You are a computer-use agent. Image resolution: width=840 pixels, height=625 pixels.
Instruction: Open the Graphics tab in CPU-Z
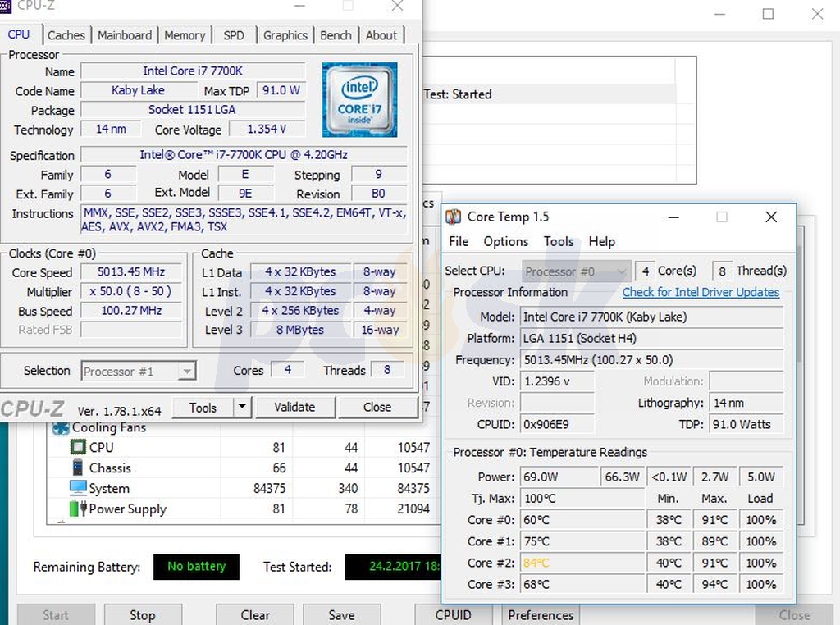pos(285,35)
